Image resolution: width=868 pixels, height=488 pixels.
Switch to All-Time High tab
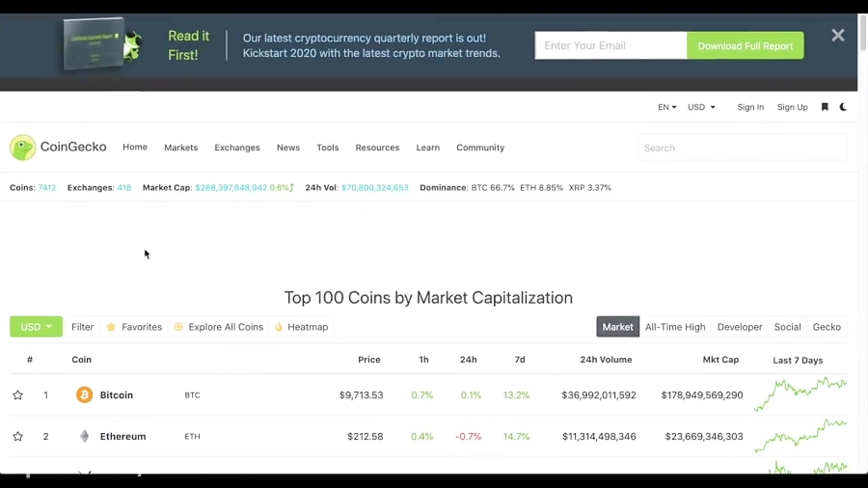coord(675,327)
